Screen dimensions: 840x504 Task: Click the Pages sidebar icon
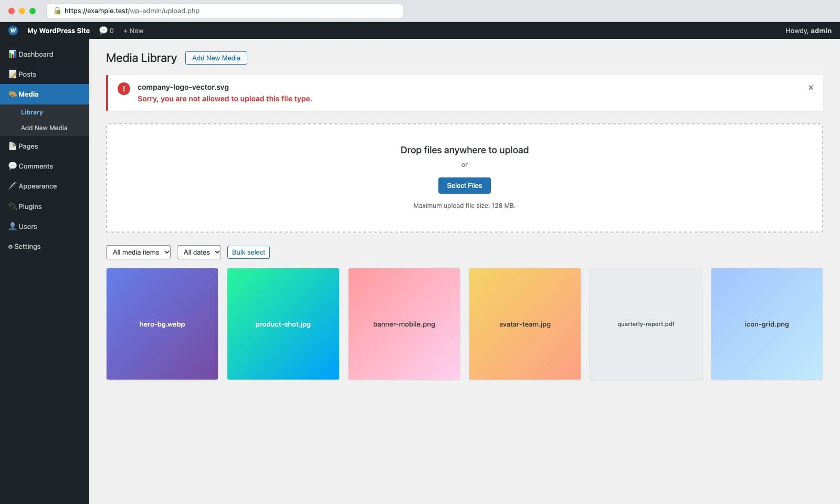pos(12,146)
